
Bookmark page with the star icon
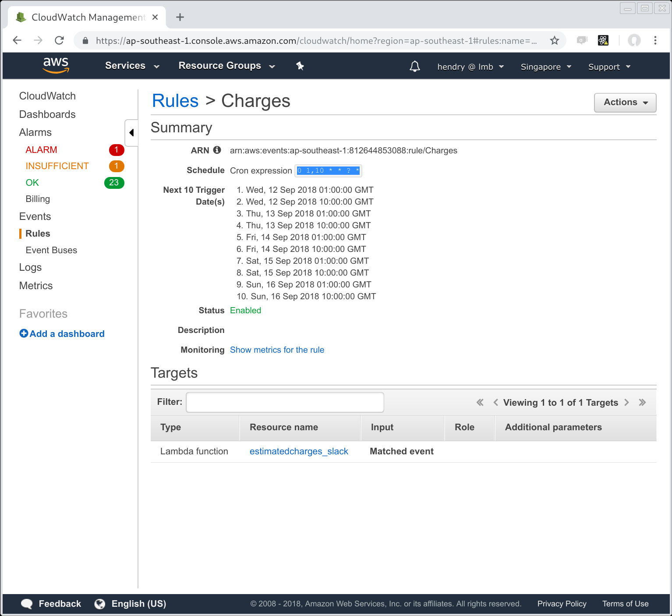(555, 40)
